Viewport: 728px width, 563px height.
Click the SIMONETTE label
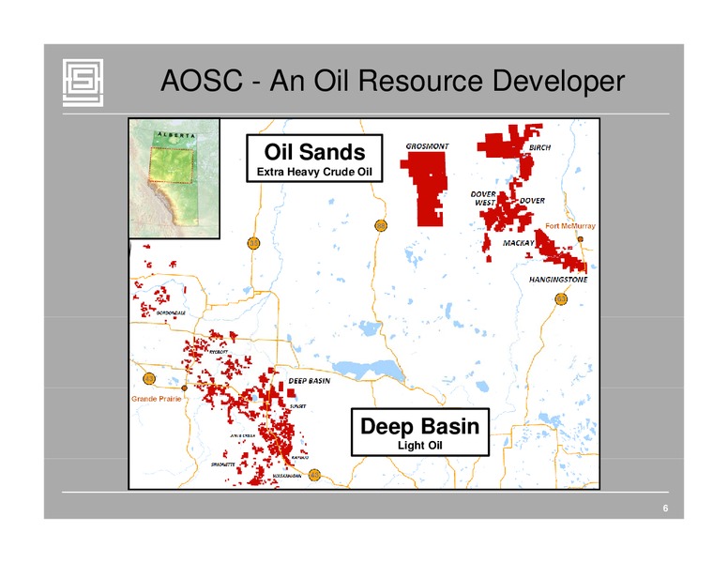click(223, 464)
